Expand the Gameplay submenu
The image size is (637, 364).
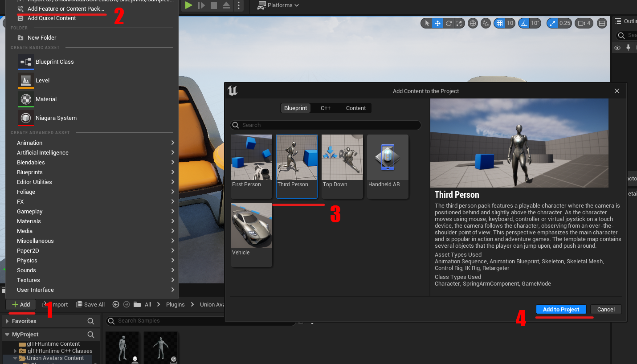[x=92, y=212]
